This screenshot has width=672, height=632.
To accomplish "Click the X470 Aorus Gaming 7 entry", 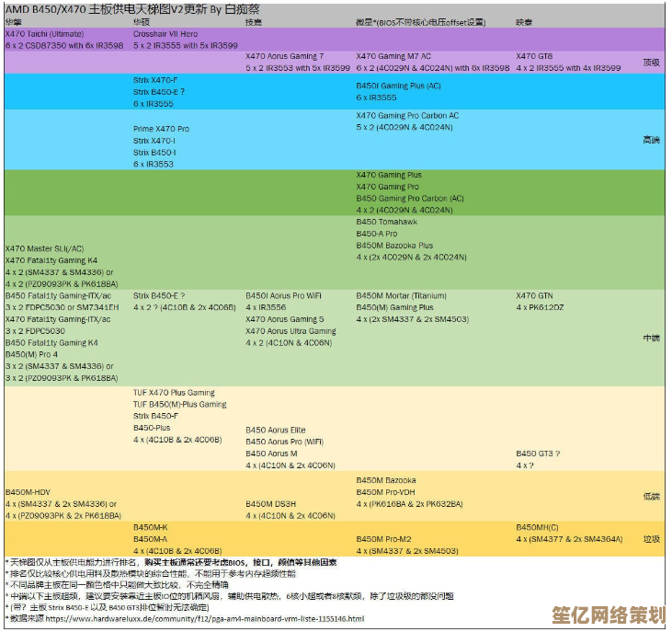I will [285, 56].
